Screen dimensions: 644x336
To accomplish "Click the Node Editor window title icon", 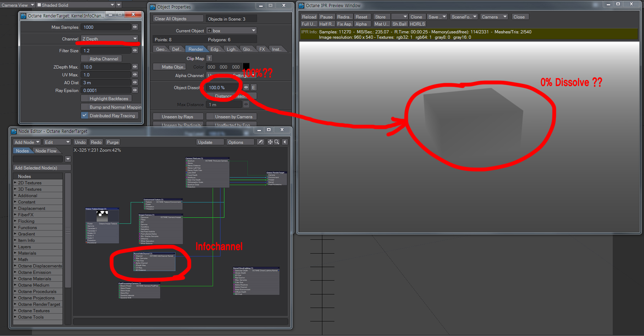I will point(14,131).
